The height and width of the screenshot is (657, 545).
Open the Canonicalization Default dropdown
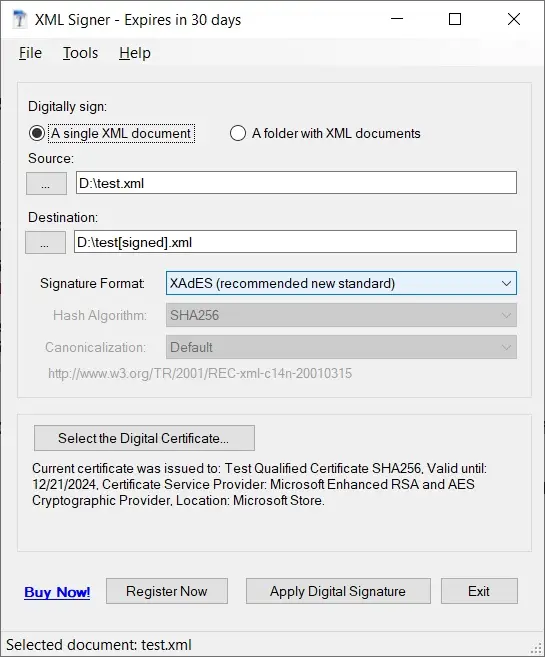[x=341, y=347]
